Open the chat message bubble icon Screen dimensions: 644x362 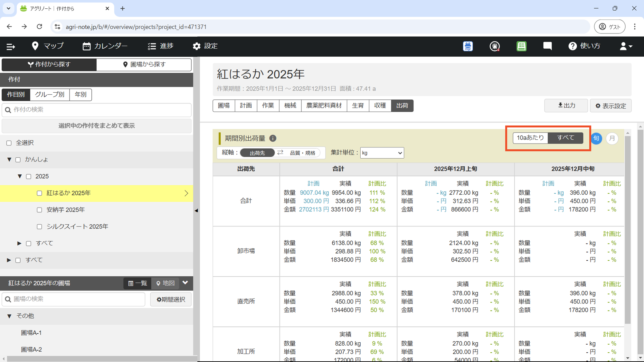[x=547, y=46]
